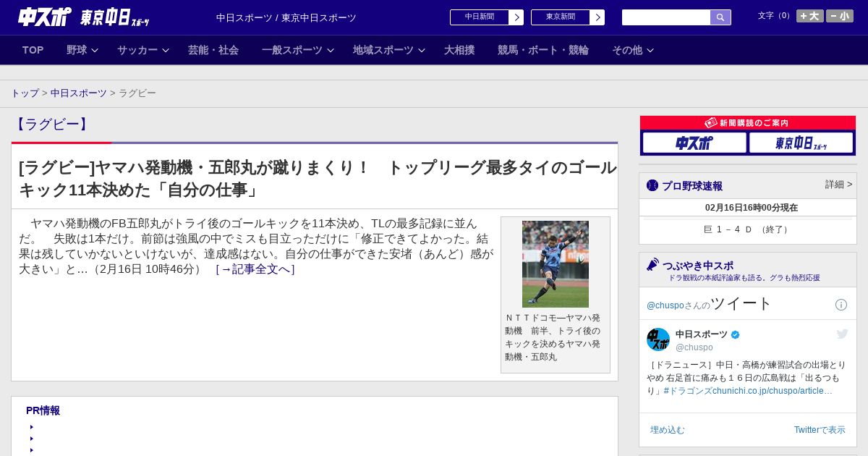The image size is (868, 456).
Task: Click the 埋め込む link in Twitter widget
Action: click(x=667, y=430)
